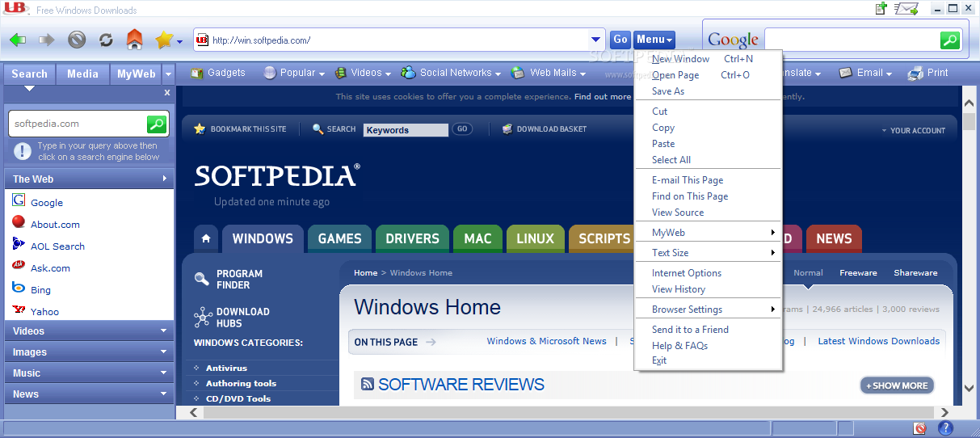
Task: Open the Email toolbar dropdown
Action: 865,73
